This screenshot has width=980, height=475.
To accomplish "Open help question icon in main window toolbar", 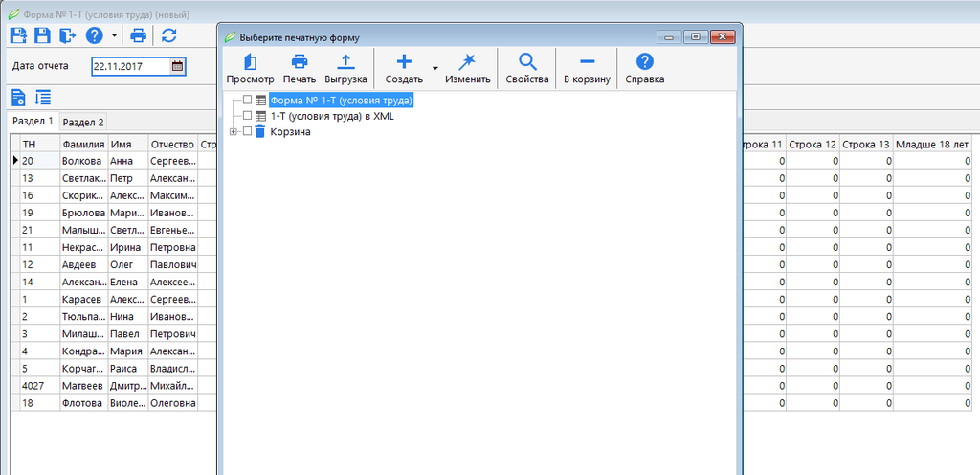I will 94,35.
